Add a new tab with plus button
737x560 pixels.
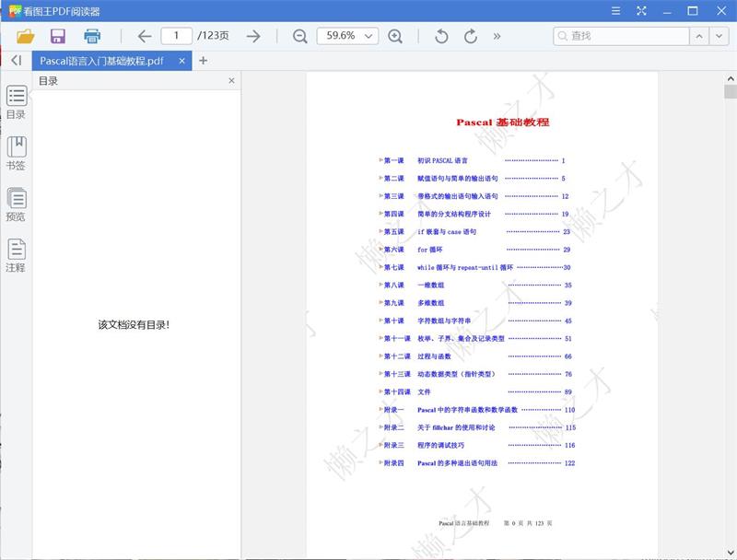point(203,61)
